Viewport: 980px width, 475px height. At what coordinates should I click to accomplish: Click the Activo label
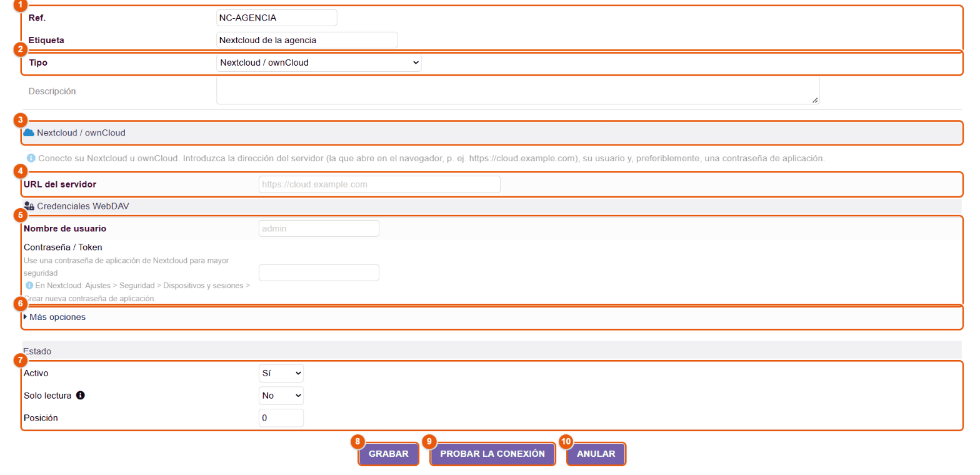[36, 373]
